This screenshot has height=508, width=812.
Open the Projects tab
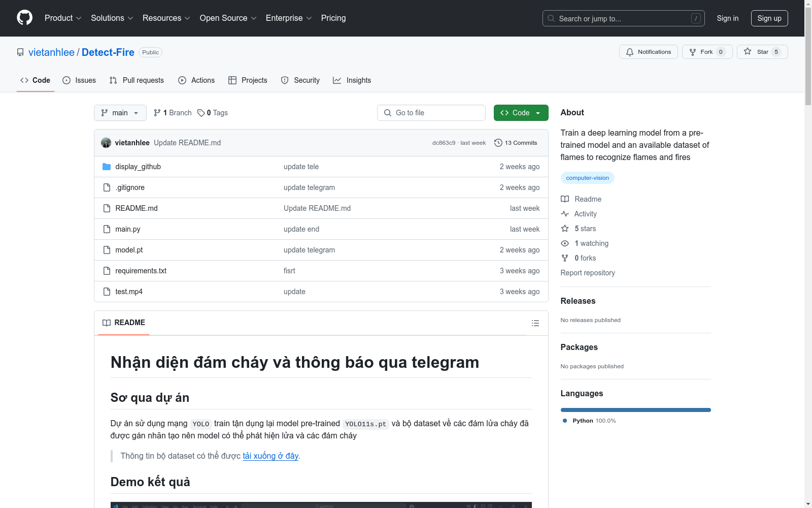pos(248,80)
